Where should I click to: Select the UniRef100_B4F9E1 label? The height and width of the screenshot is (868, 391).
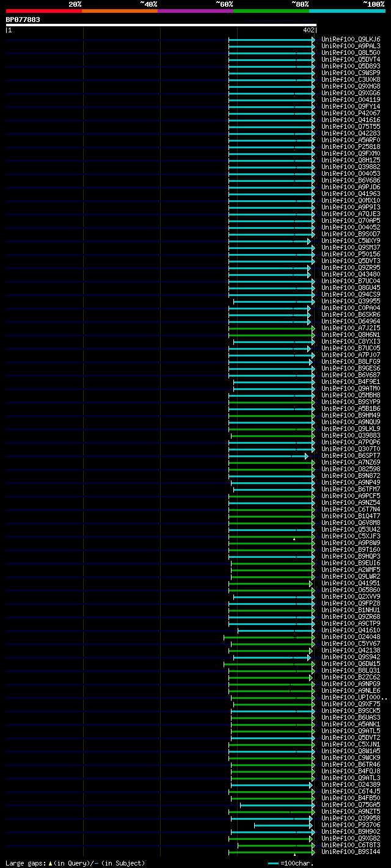click(351, 382)
